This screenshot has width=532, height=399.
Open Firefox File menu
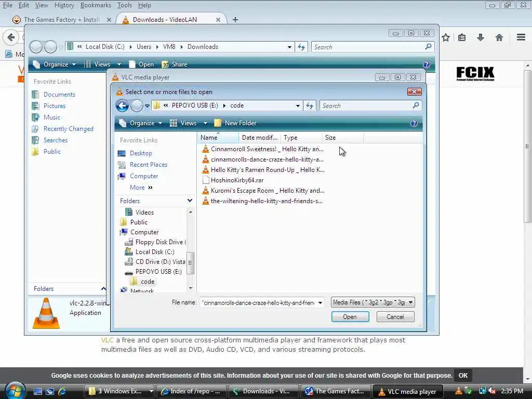click(x=7, y=5)
